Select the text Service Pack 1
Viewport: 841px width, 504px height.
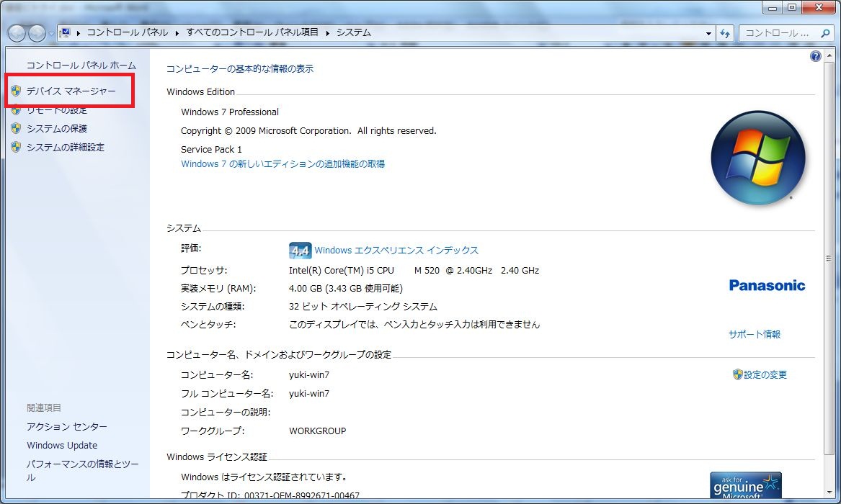tap(211, 150)
